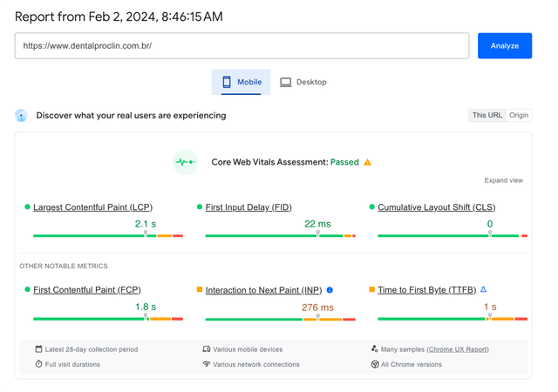Click the Various network connections text

pos(256,364)
